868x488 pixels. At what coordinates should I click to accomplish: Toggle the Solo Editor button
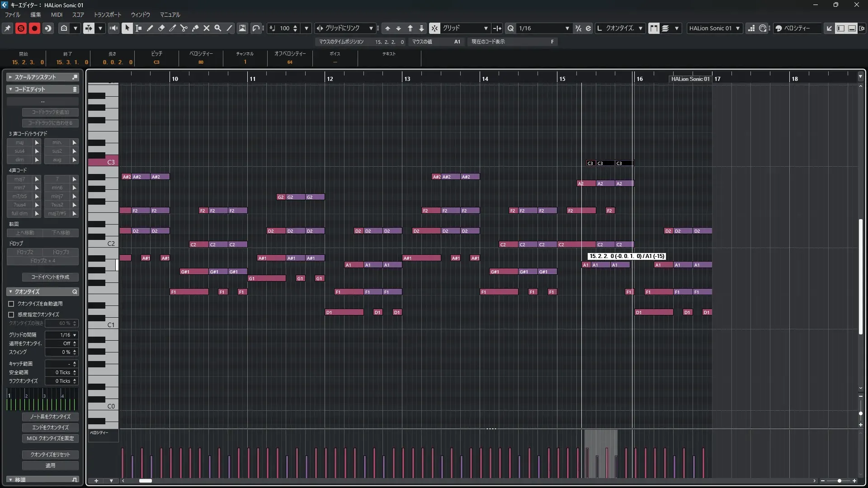coord(21,28)
